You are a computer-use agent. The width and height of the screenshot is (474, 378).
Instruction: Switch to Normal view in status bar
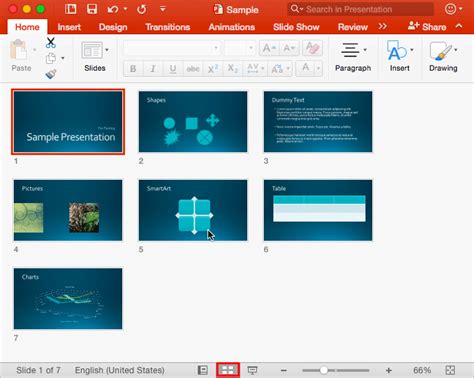(203, 370)
